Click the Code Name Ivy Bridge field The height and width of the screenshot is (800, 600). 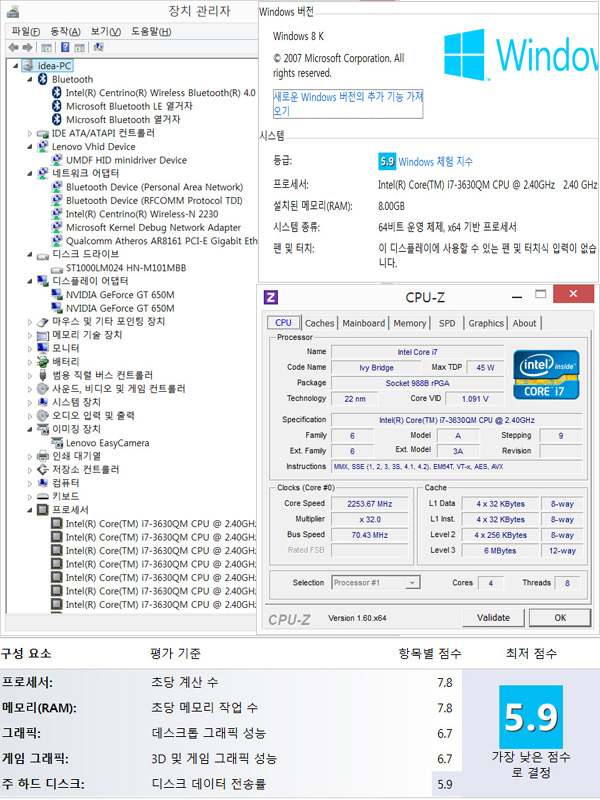click(x=376, y=367)
